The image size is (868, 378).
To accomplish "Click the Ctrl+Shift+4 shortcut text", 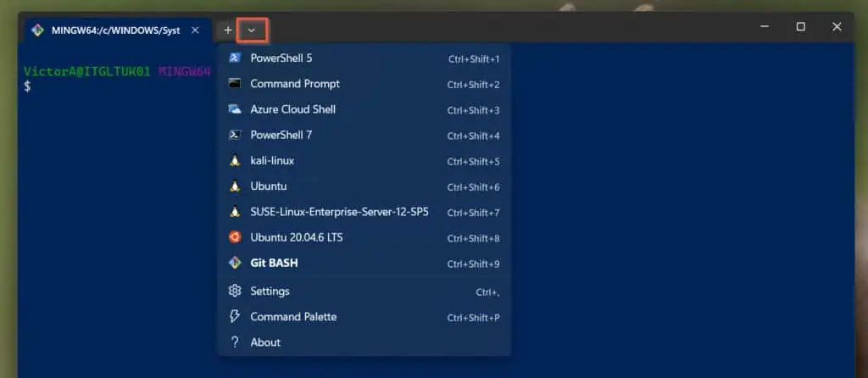I will [x=473, y=136].
